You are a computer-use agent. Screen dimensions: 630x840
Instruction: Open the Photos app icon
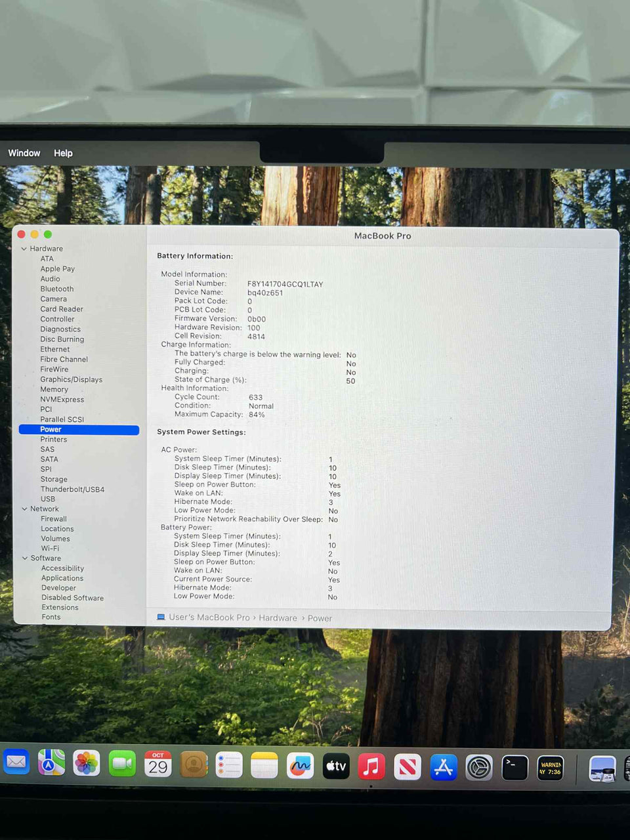click(x=87, y=763)
